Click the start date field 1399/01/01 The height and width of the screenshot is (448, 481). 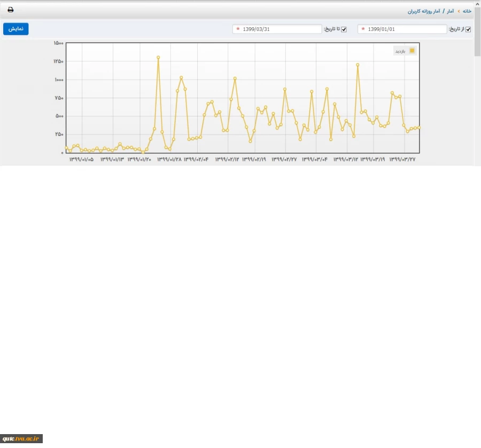click(x=402, y=29)
